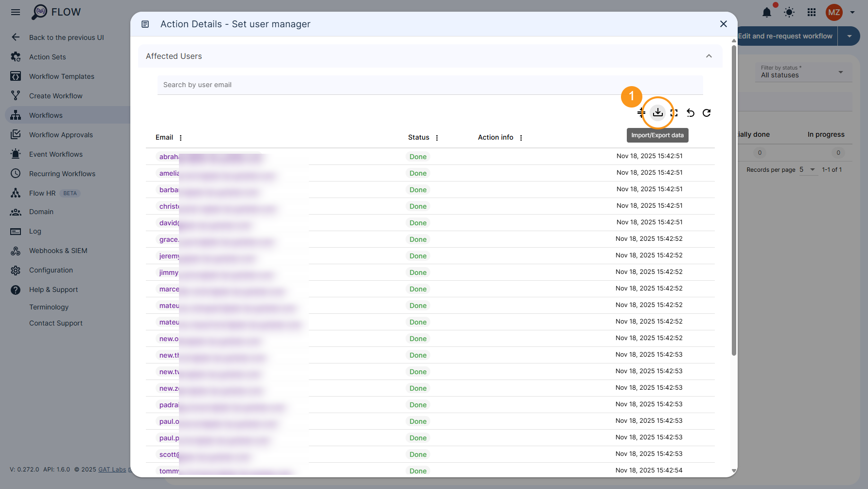Open the Workflows section in the sidebar
868x489 pixels.
[x=46, y=115]
